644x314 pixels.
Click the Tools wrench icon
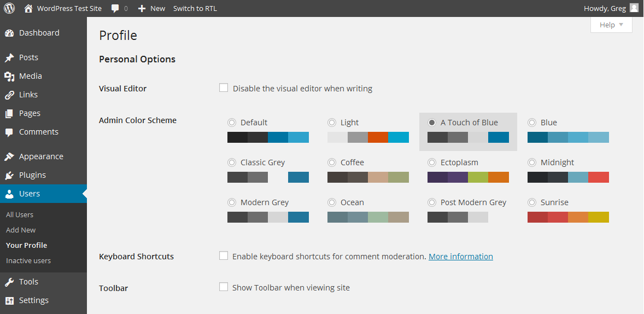point(9,282)
